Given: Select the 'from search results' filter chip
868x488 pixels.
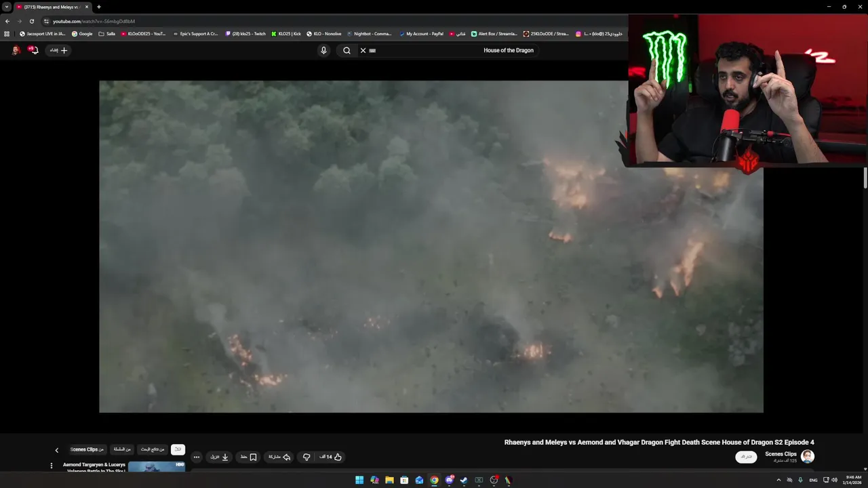Looking at the screenshot, I should coord(153,449).
